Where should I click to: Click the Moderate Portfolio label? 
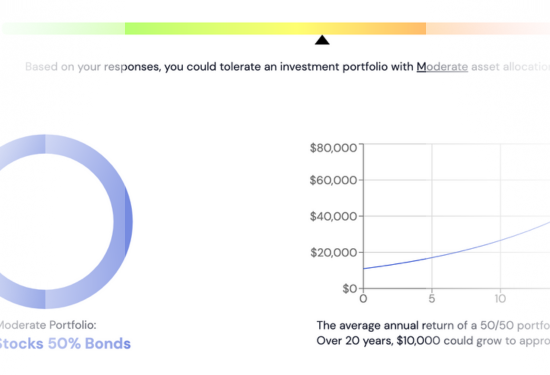tap(47, 325)
